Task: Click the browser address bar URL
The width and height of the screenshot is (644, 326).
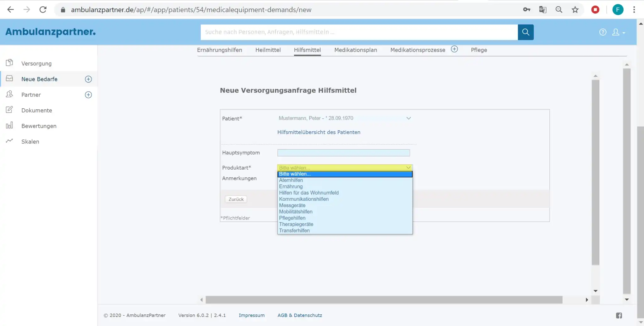Action: pos(191,10)
